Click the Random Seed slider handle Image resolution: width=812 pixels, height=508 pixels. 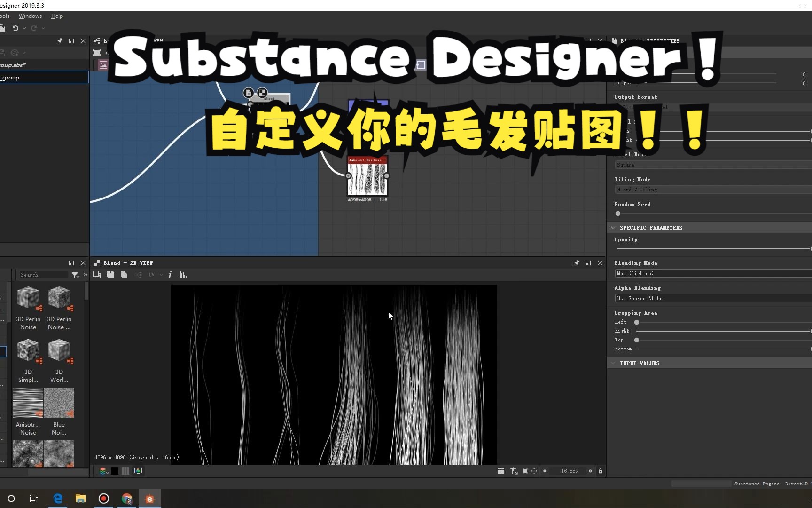tap(618, 214)
